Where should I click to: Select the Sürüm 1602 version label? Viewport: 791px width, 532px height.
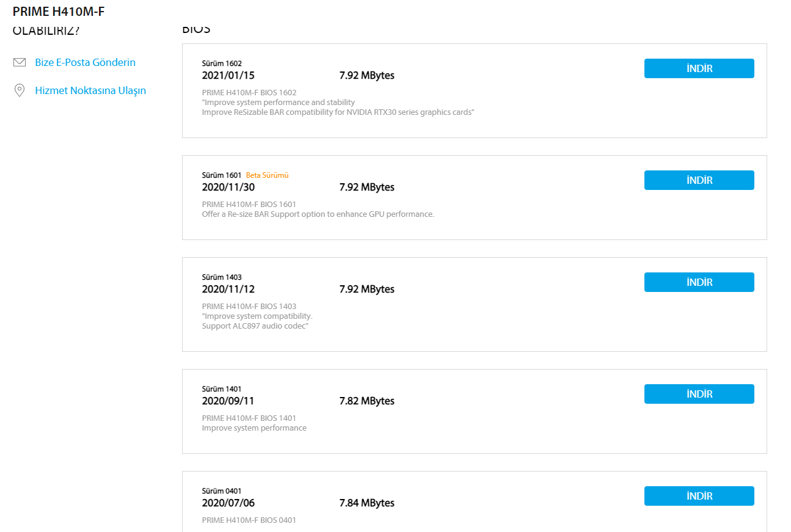[222, 64]
